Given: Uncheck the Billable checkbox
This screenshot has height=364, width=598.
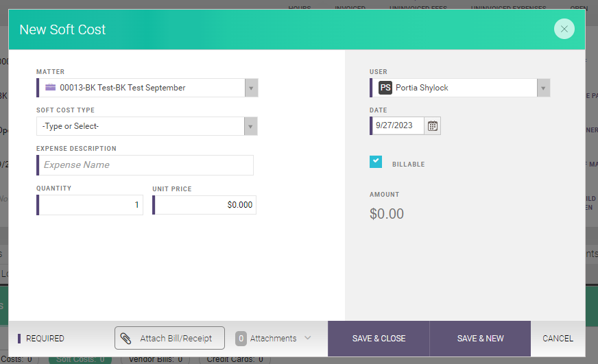Looking at the screenshot, I should 376,162.
